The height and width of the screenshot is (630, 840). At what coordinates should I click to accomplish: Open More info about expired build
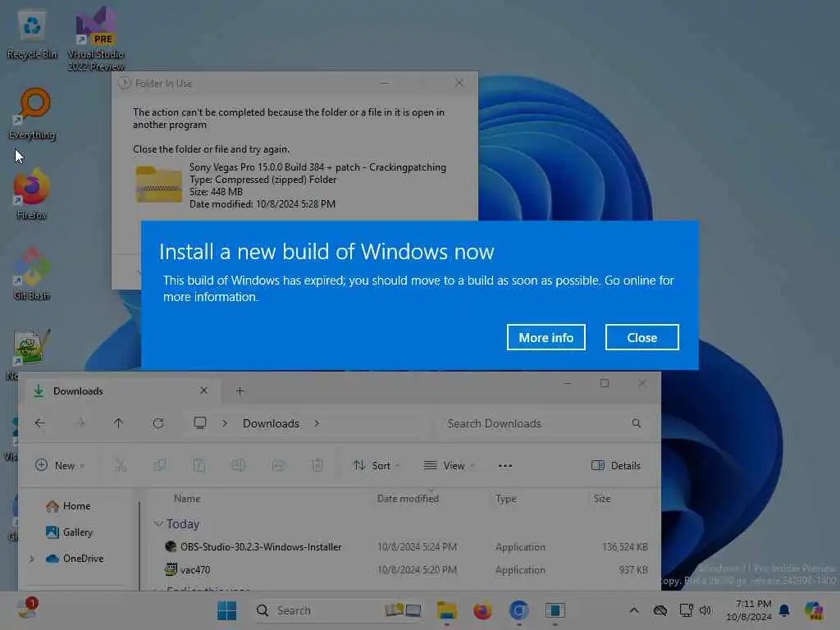pos(546,337)
